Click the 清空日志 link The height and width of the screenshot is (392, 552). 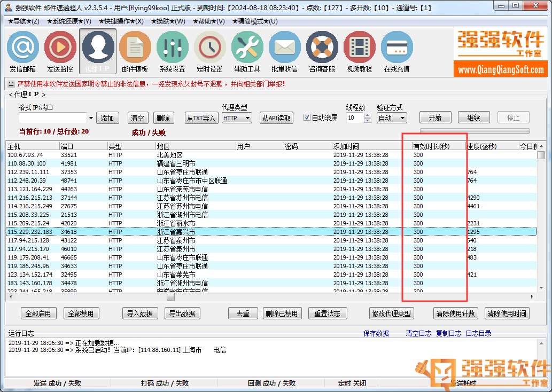pos(418,333)
